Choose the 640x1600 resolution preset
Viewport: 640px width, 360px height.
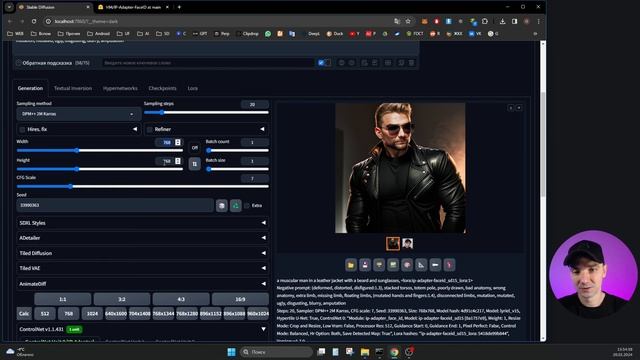pos(116,313)
